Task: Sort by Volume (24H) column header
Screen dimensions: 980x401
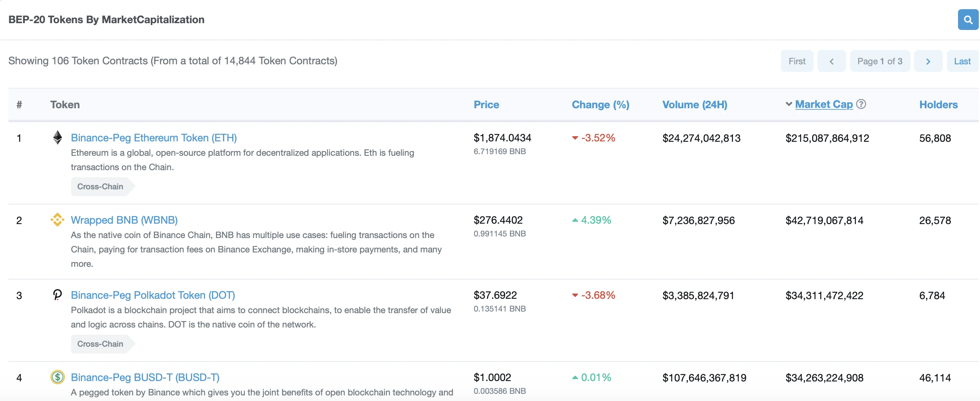Action: tap(695, 105)
